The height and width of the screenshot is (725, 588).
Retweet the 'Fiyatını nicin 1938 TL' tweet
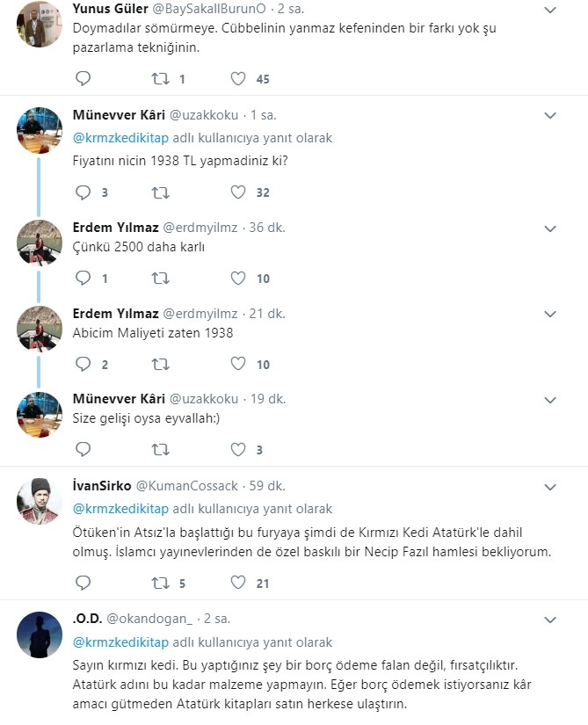click(161, 192)
